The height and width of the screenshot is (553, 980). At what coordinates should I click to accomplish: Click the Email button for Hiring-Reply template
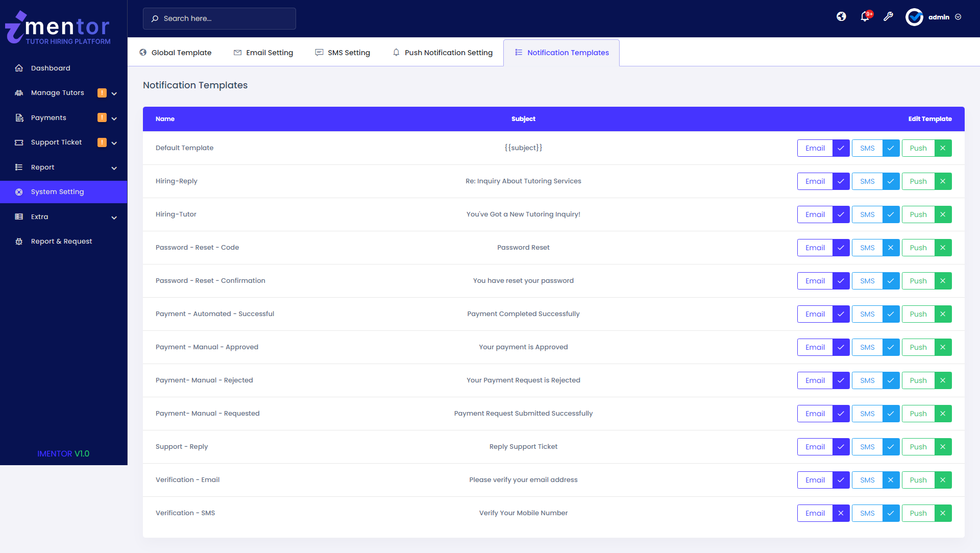click(815, 181)
